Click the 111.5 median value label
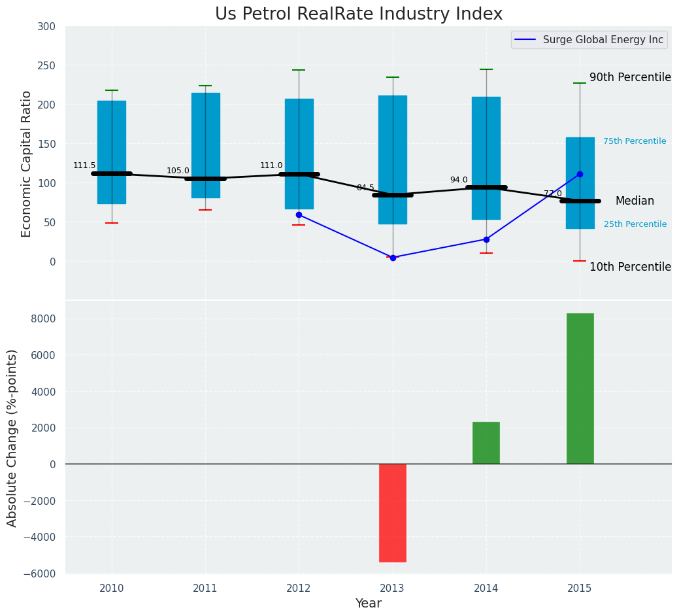 click(x=84, y=165)
